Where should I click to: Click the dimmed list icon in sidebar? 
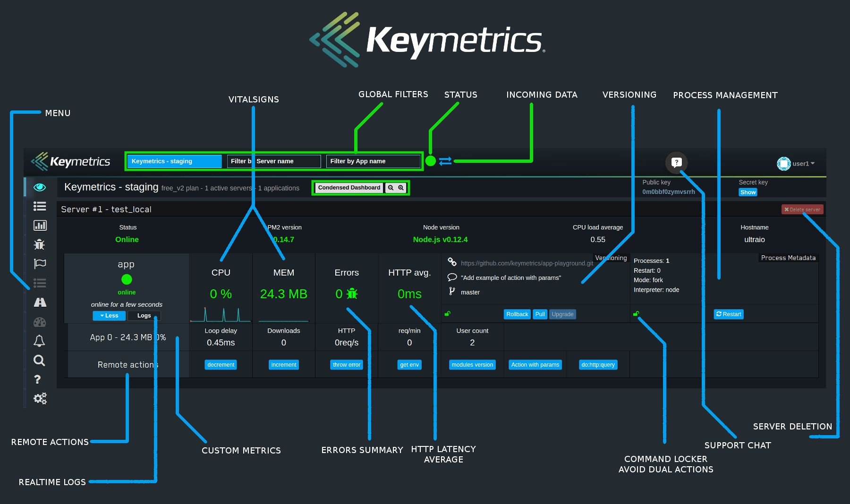[x=40, y=283]
